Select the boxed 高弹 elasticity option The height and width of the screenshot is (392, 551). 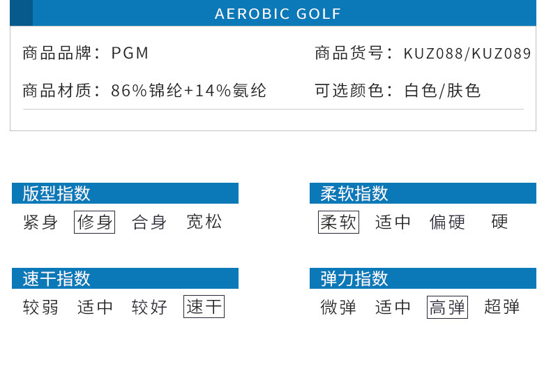pos(447,307)
